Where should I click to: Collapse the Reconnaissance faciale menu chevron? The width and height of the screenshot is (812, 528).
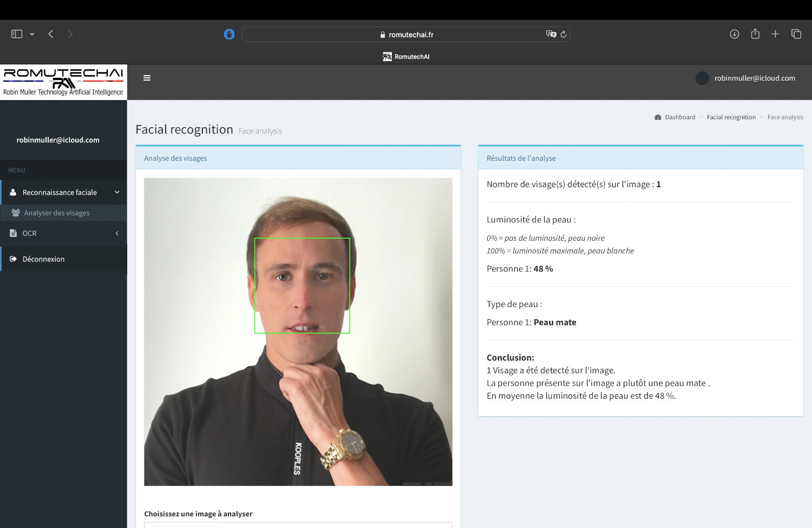(x=117, y=192)
